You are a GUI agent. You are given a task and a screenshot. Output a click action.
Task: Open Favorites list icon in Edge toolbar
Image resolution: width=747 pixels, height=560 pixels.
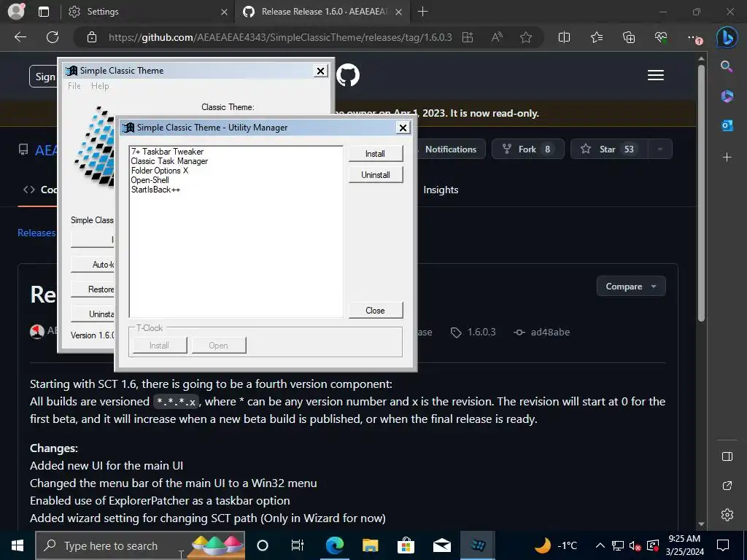(x=597, y=37)
